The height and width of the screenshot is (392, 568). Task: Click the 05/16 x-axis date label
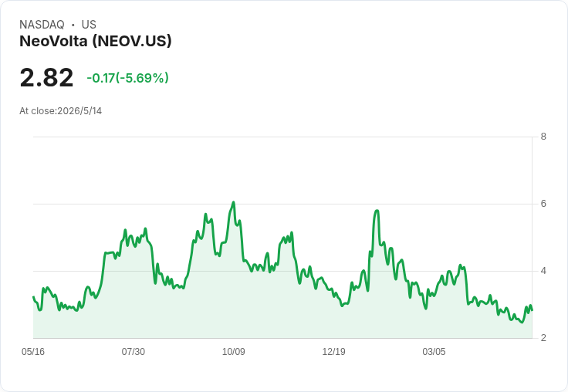(33, 352)
